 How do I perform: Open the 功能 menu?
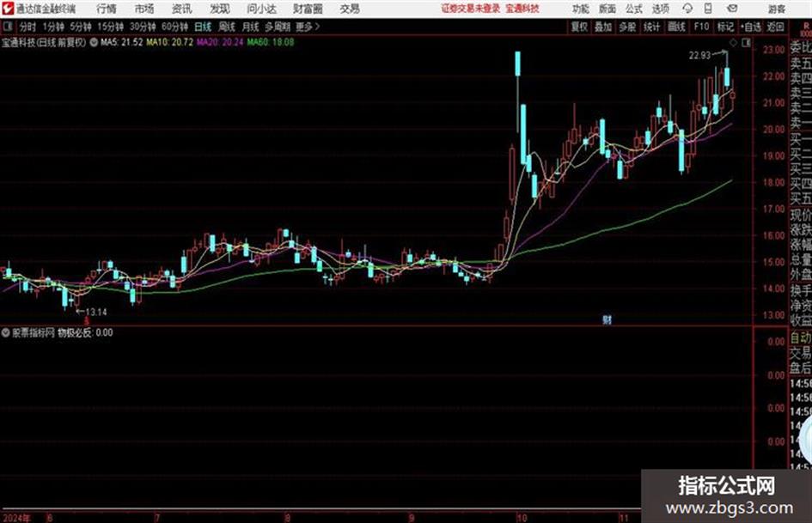click(581, 9)
